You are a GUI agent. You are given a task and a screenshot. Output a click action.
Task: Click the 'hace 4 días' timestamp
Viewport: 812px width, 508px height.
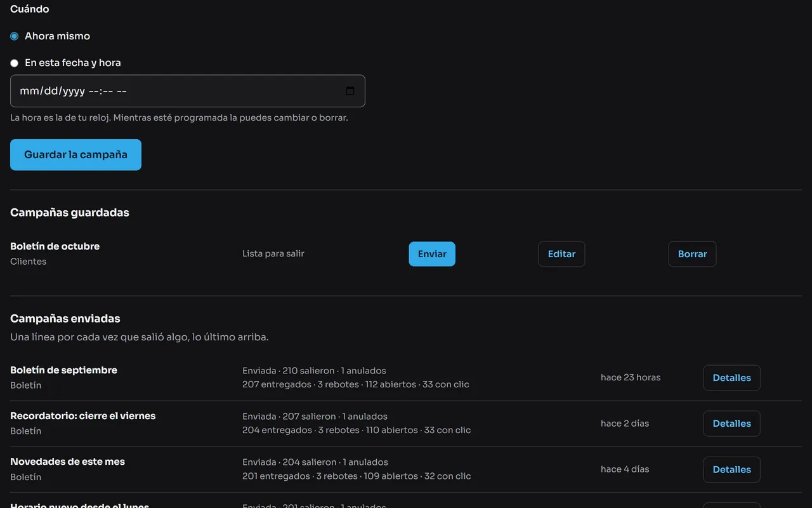point(625,469)
